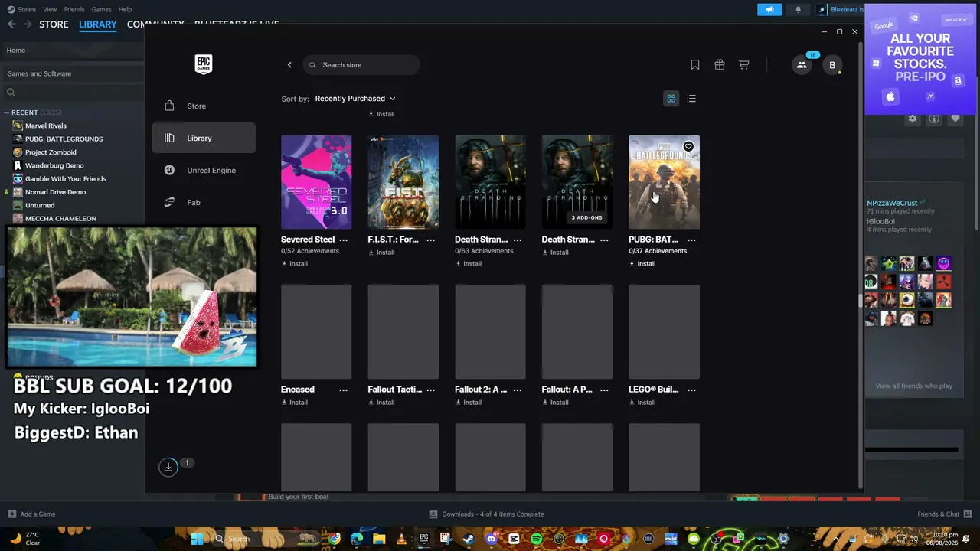Open Severed Steel options menu dots

343,240
